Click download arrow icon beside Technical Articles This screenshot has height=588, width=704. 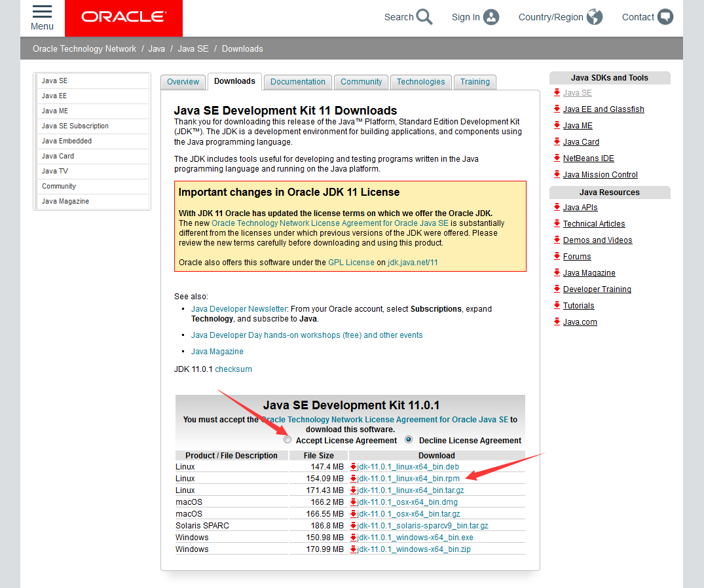click(x=557, y=223)
